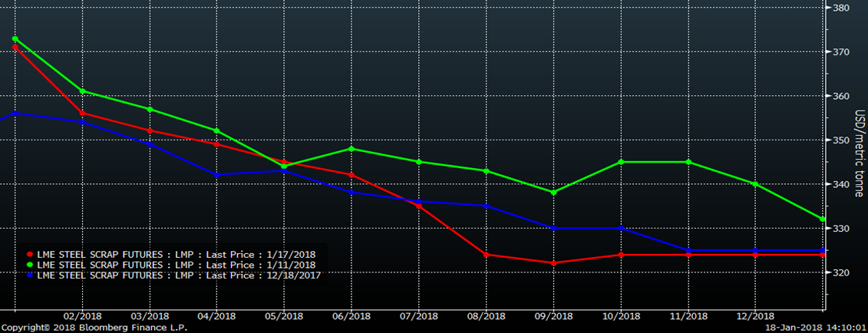The width and height of the screenshot is (868, 333).
Task: Click the red legend dot for 1/17/2018
Action: click(x=30, y=254)
